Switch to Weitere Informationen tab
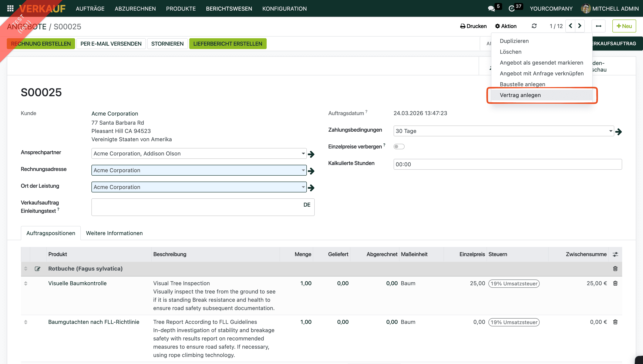The height and width of the screenshot is (364, 643). tap(114, 233)
